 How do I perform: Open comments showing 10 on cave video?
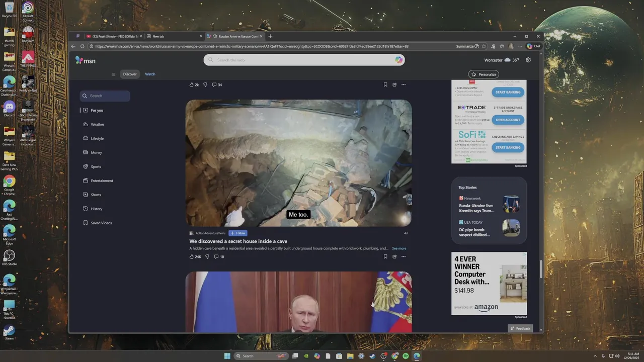[x=219, y=256]
